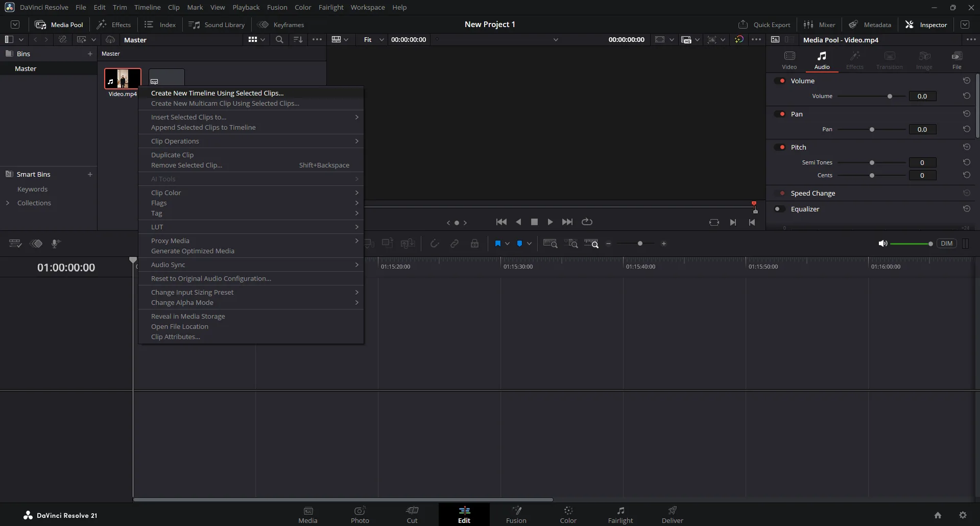Select the Video.mp4 thumbnail
The height and width of the screenshot is (526, 980).
coord(123,79)
